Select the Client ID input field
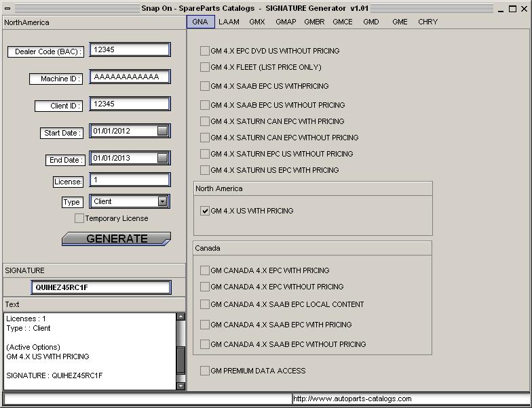 click(130, 104)
